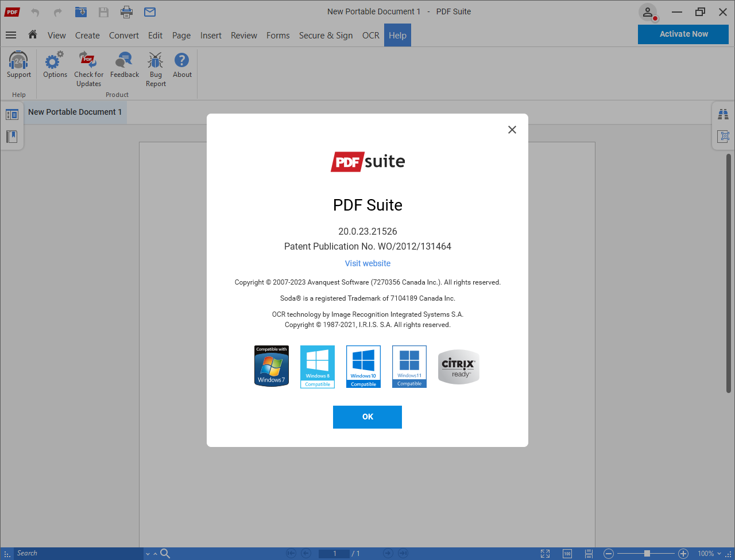Viewport: 735px width, 560px height.
Task: Adjust the zoom slider handle
Action: tap(647, 554)
